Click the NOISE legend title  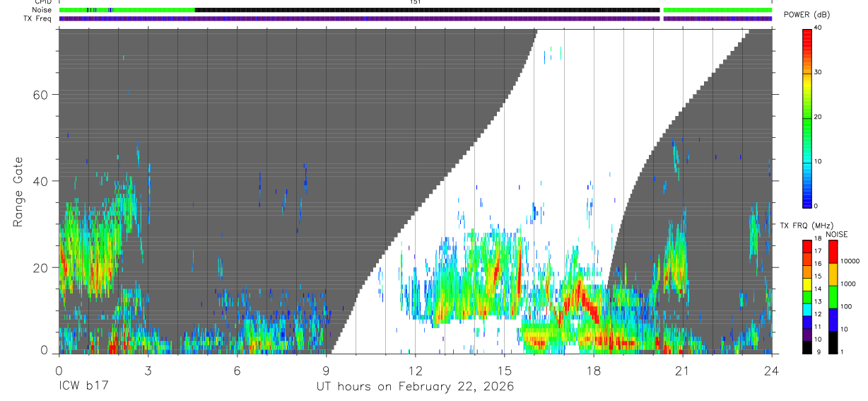pyautogui.click(x=838, y=234)
